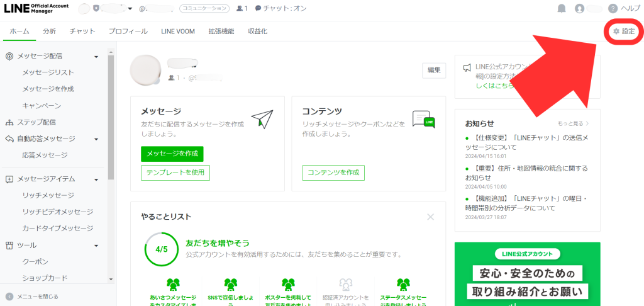The width and height of the screenshot is (644, 306).
Task: Collapse the 自動応答メッセージ section
Action: click(x=96, y=139)
